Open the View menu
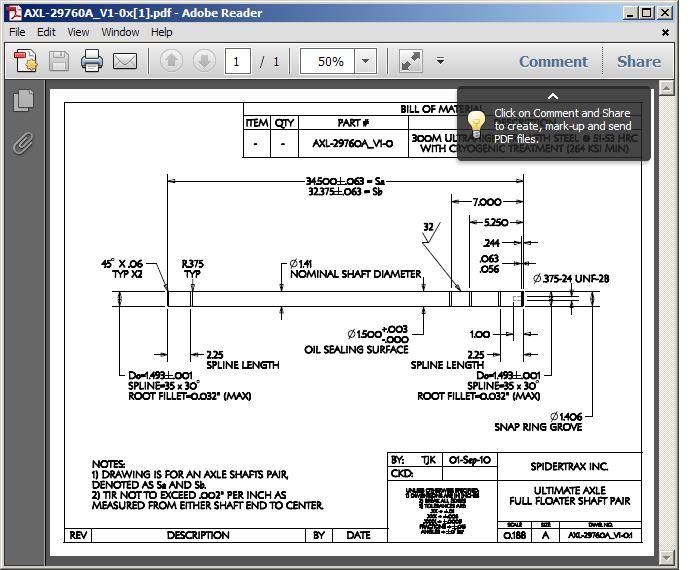This screenshot has width=693, height=570. click(x=78, y=32)
